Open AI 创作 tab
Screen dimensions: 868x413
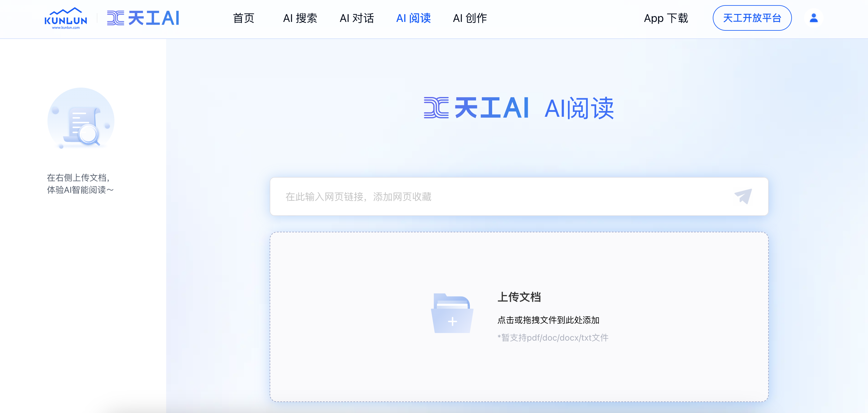pos(470,18)
